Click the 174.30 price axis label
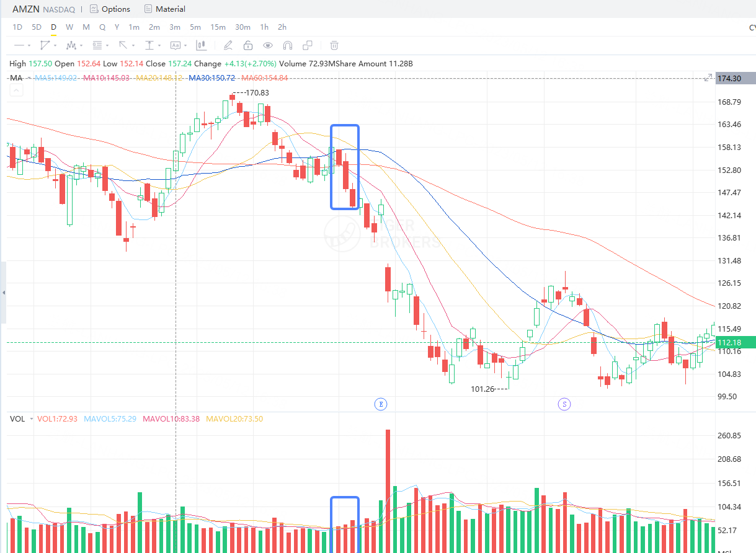The height and width of the screenshot is (553, 756). [735, 78]
